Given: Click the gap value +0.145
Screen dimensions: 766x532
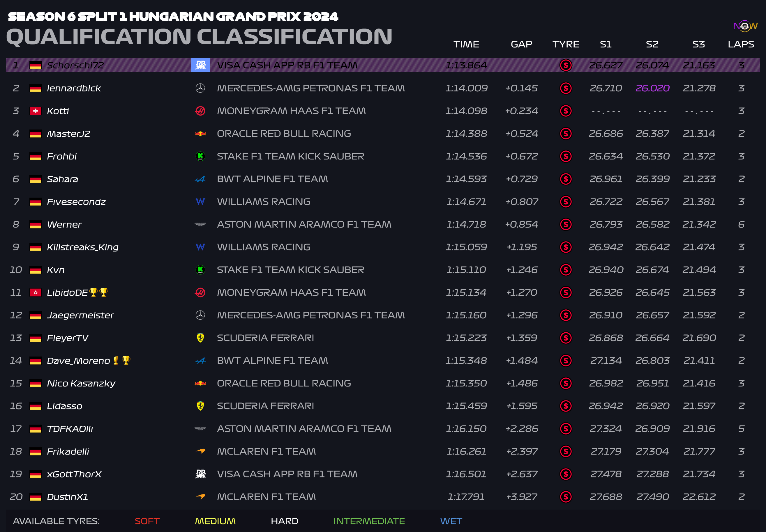Looking at the screenshot, I should click(521, 88).
